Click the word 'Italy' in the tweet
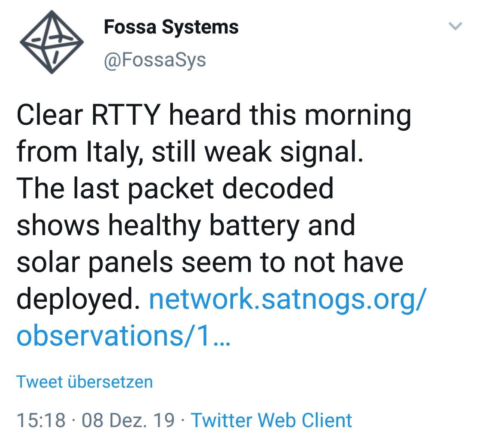 pos(114,152)
